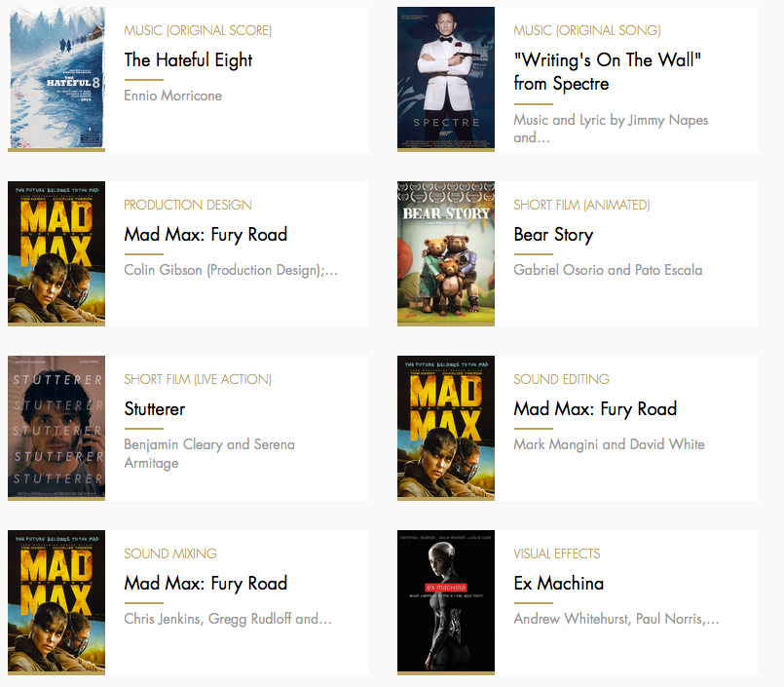Select the Short Film (Animated) category label
Viewport: 784px width, 687px height.
coord(582,206)
